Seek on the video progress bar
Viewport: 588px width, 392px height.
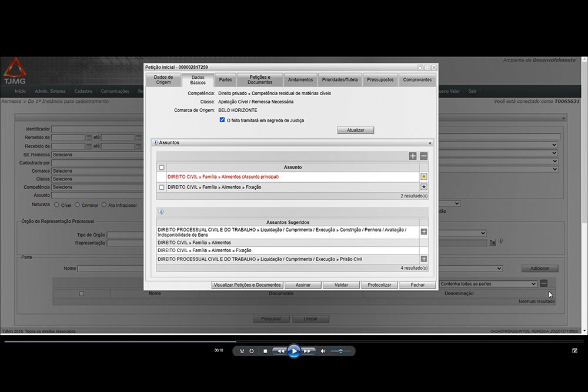pyautogui.click(x=294, y=341)
